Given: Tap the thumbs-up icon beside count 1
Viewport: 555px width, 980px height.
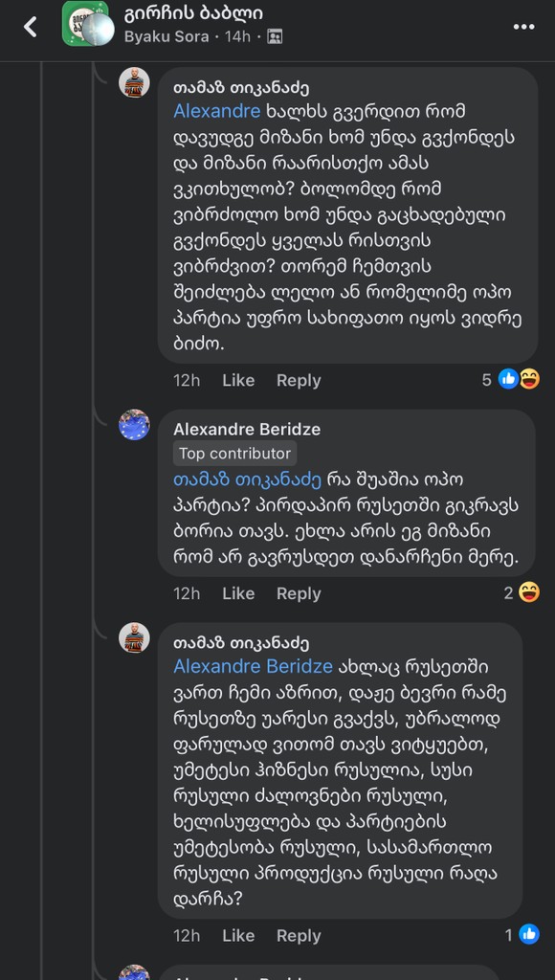Looking at the screenshot, I should click(x=528, y=935).
